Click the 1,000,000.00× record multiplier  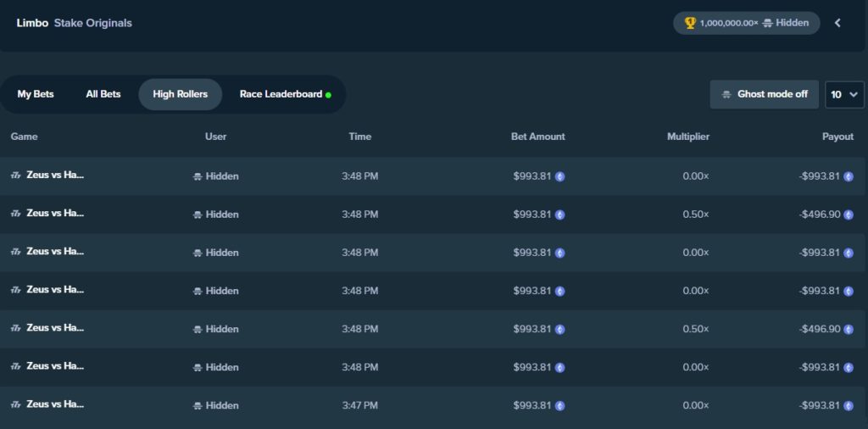point(728,23)
